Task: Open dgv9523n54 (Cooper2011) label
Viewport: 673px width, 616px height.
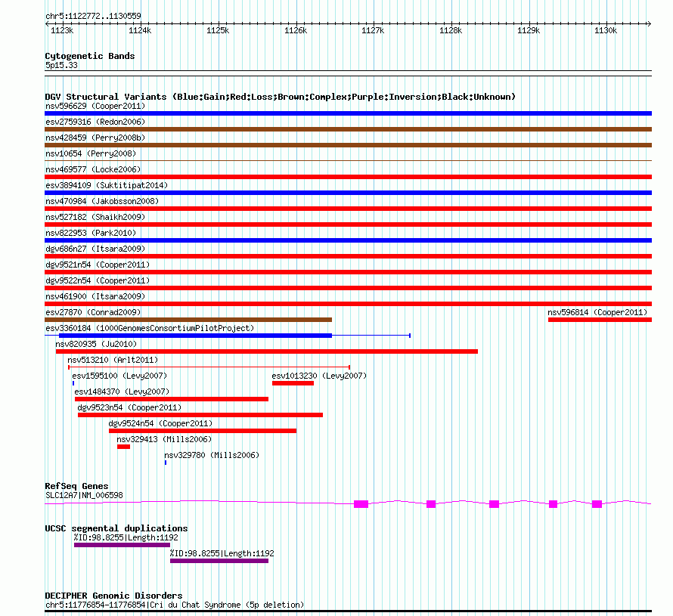Action: click(x=129, y=407)
